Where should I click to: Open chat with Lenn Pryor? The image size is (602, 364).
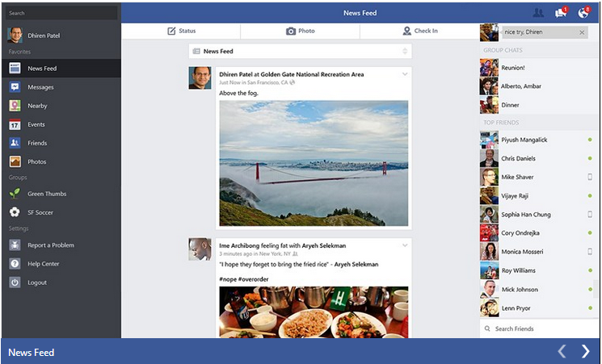(x=539, y=308)
